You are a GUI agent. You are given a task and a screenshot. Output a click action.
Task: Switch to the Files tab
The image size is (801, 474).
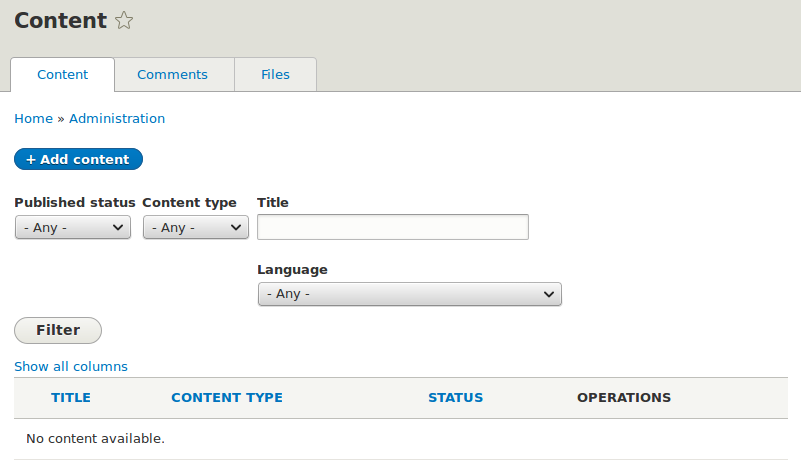pos(275,75)
